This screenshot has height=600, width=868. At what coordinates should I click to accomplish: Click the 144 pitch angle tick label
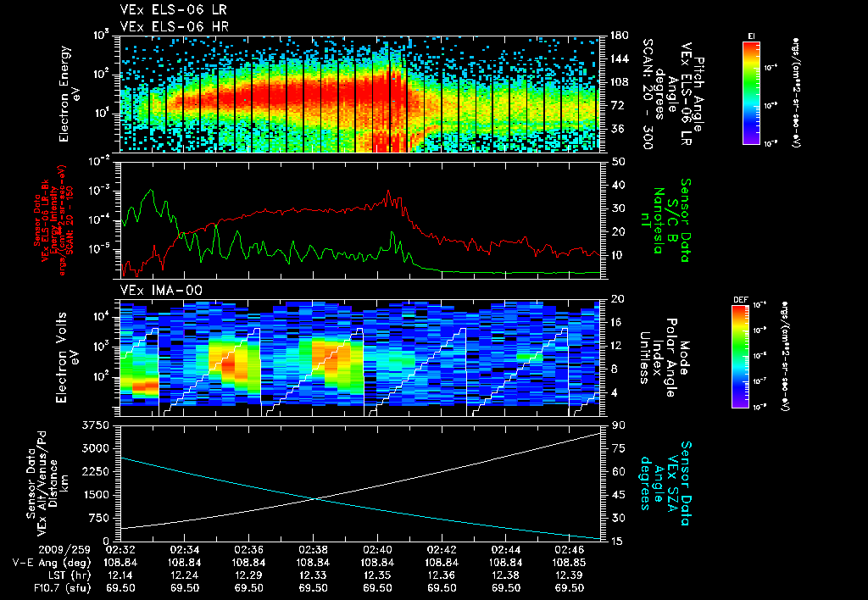point(620,58)
